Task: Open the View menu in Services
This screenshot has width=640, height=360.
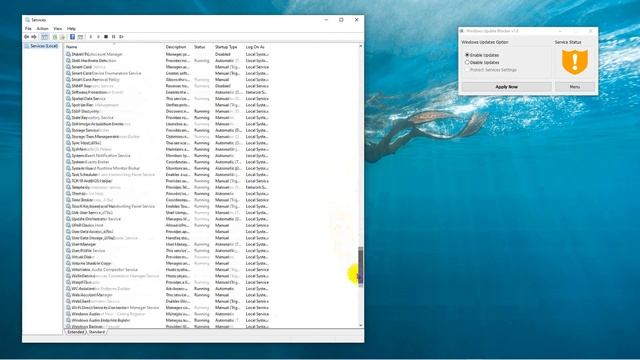Action: 58,29
